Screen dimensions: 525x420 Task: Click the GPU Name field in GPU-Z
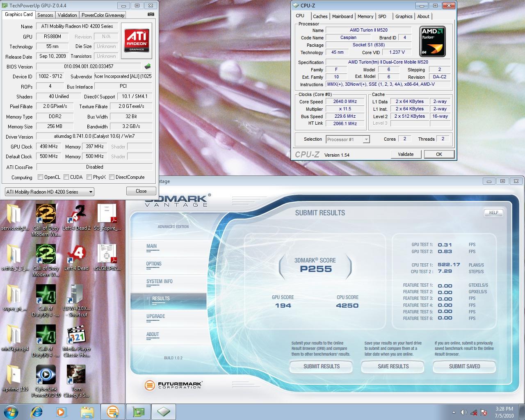click(77, 26)
